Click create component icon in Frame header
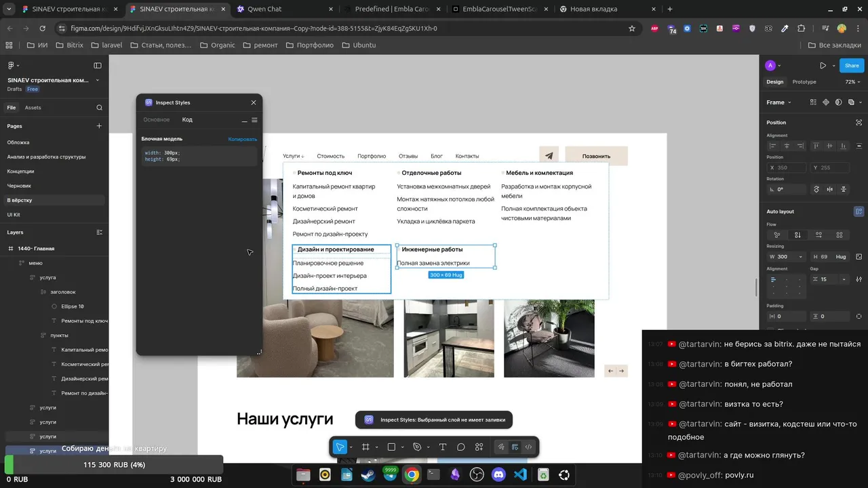 [826, 102]
